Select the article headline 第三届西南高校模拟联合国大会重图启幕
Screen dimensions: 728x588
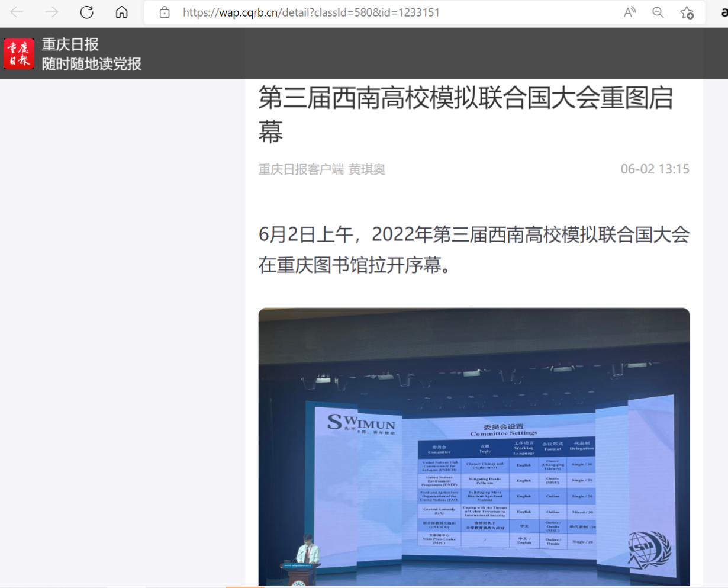[465, 114]
